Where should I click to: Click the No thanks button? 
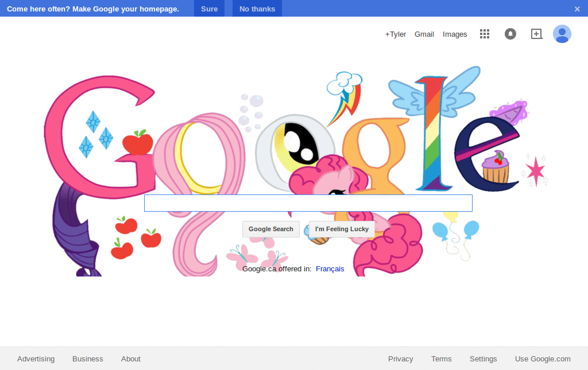pyautogui.click(x=257, y=9)
